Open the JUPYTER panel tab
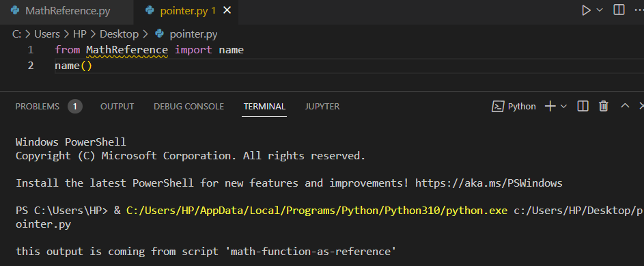Screen dimensions: 644x266 [x=322, y=107]
